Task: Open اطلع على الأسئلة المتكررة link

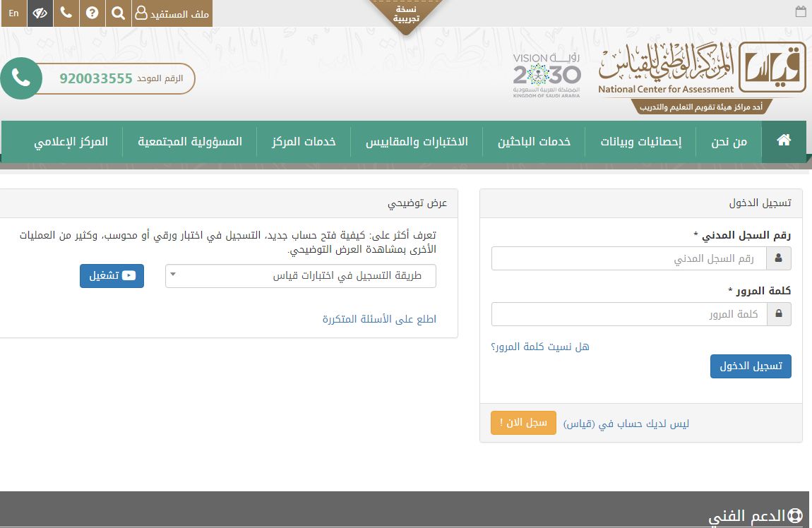Action: pyautogui.click(x=379, y=319)
